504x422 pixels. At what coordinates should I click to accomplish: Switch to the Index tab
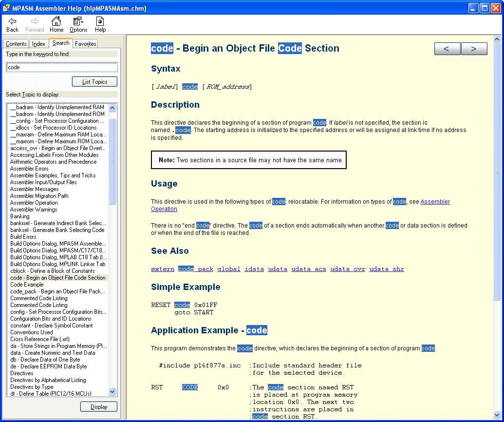pyautogui.click(x=38, y=44)
